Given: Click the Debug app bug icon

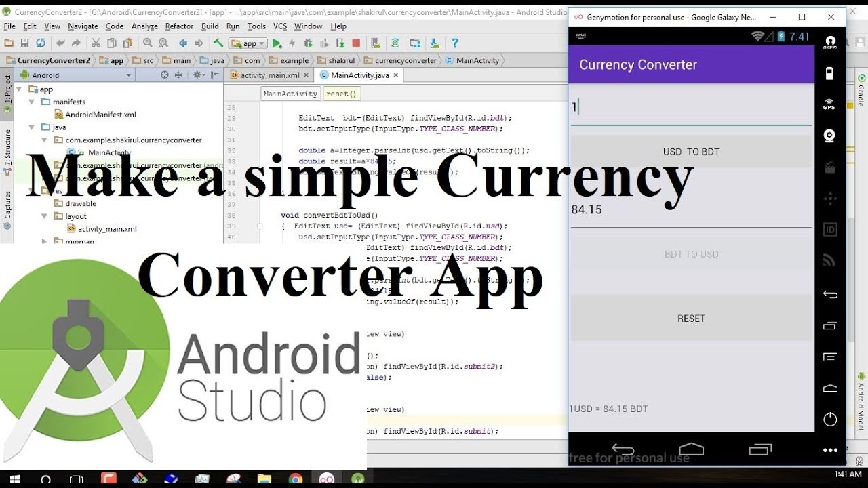Looking at the screenshot, I should 309,43.
